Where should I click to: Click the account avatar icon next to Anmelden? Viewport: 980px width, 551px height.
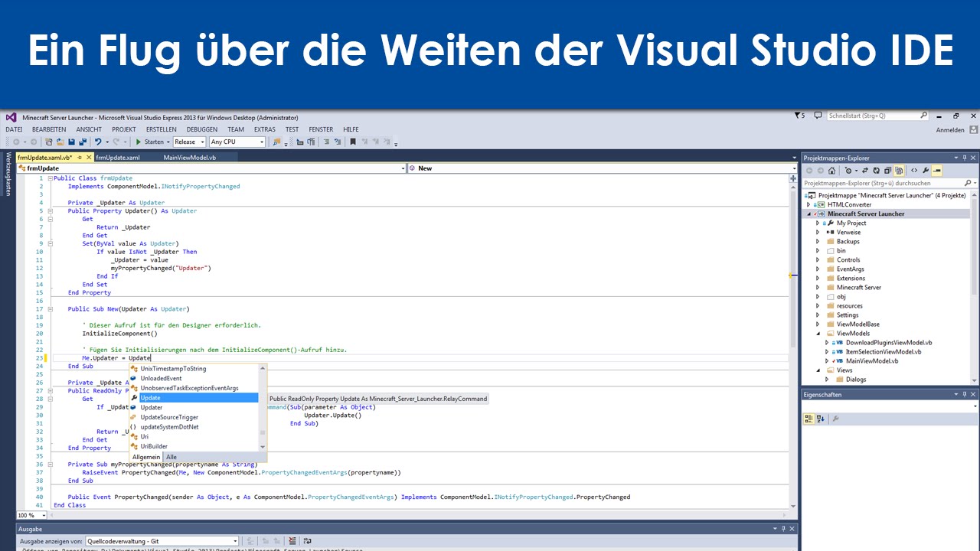pyautogui.click(x=974, y=129)
